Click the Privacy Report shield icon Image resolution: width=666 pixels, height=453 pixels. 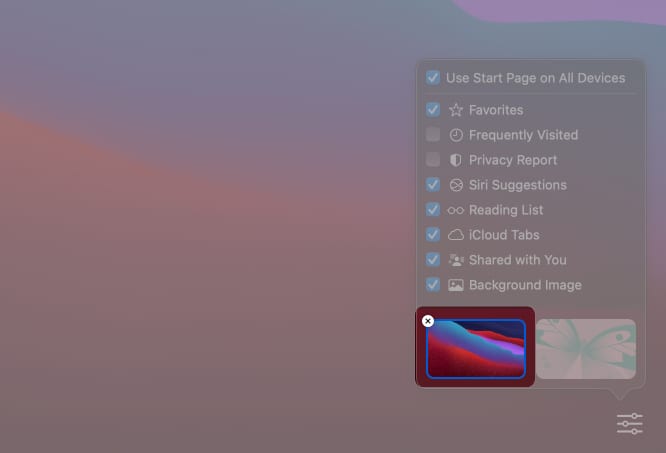click(456, 160)
